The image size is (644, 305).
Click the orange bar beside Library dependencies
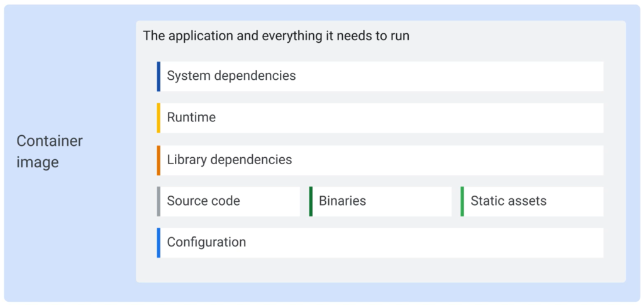pos(158,160)
